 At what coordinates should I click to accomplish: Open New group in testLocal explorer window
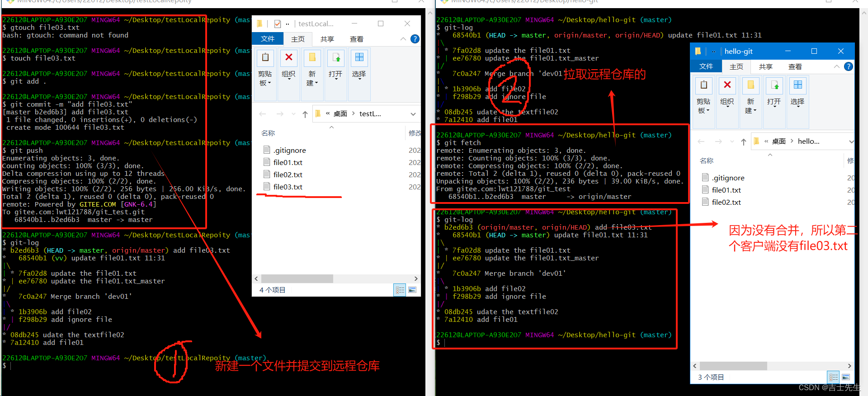(312, 74)
